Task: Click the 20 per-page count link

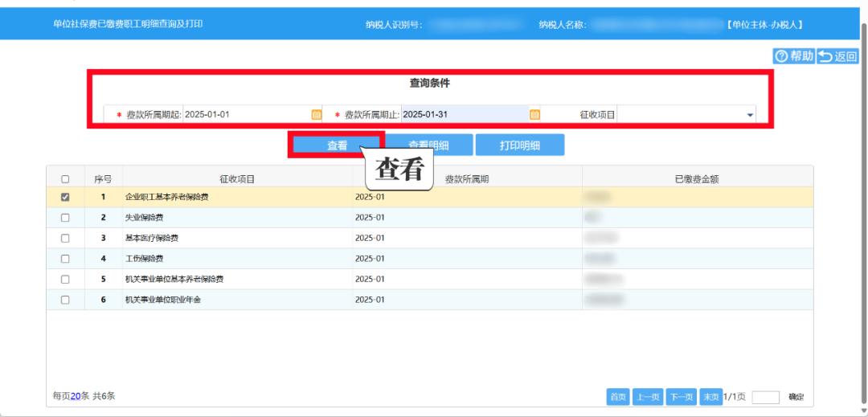Action: (x=76, y=396)
